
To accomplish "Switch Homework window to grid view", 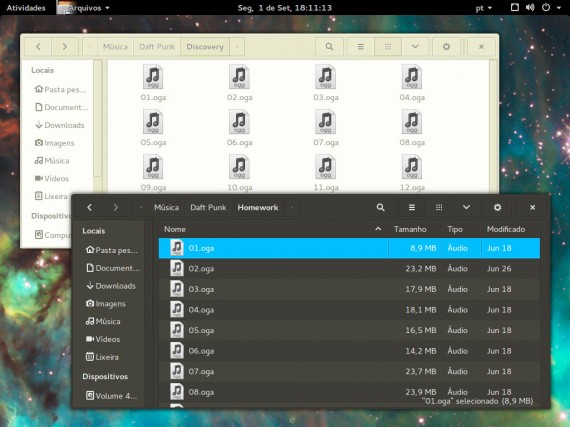I will click(x=439, y=208).
